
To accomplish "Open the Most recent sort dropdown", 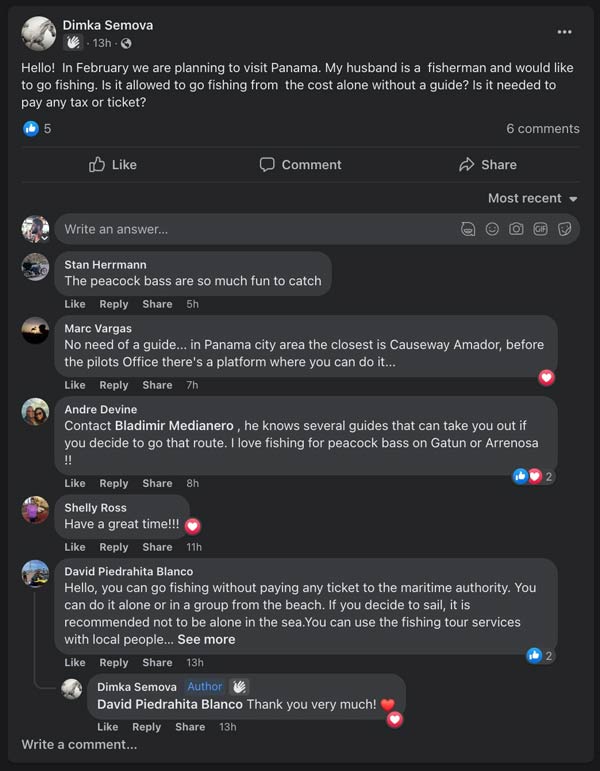I will (532, 198).
